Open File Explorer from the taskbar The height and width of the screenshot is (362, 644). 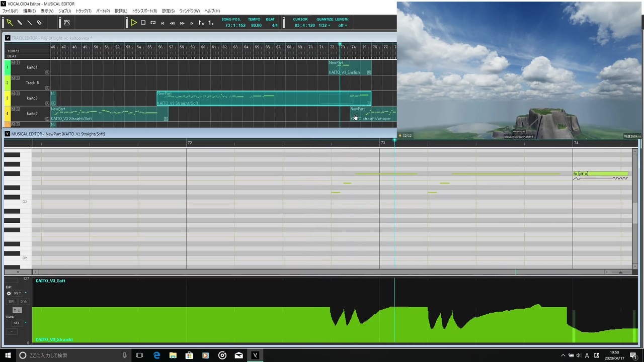pos(173,355)
